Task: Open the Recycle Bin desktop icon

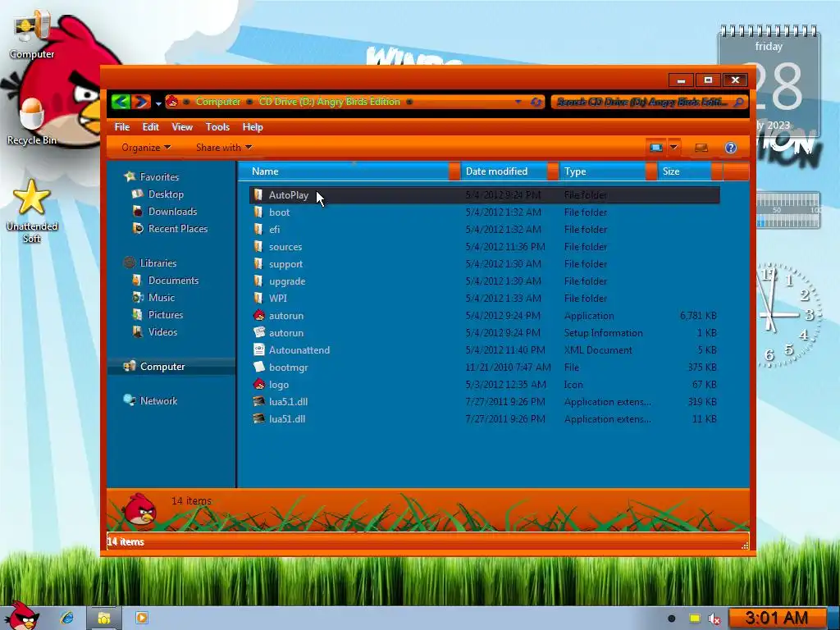Action: [32, 121]
